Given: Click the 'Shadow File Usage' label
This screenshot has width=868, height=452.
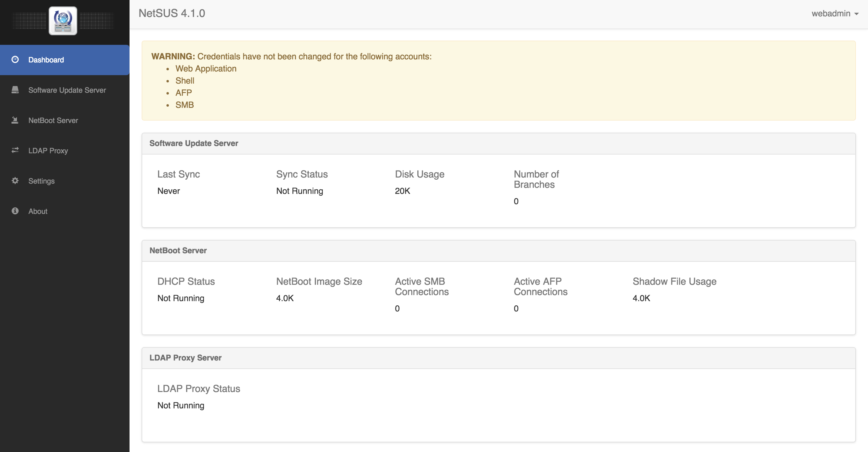Looking at the screenshot, I should pyautogui.click(x=674, y=281).
